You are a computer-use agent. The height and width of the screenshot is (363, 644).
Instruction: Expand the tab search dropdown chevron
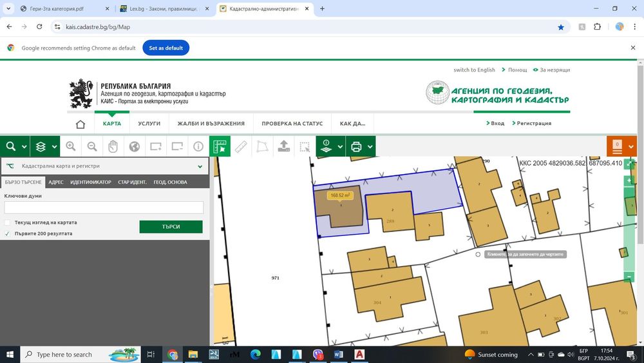[x=8, y=8]
